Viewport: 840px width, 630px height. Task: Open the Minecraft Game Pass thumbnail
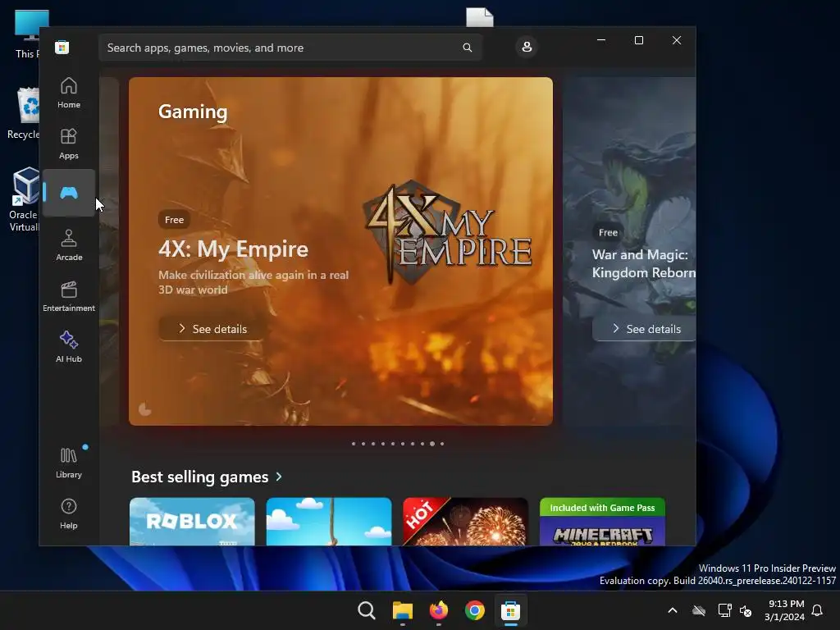pyautogui.click(x=602, y=522)
